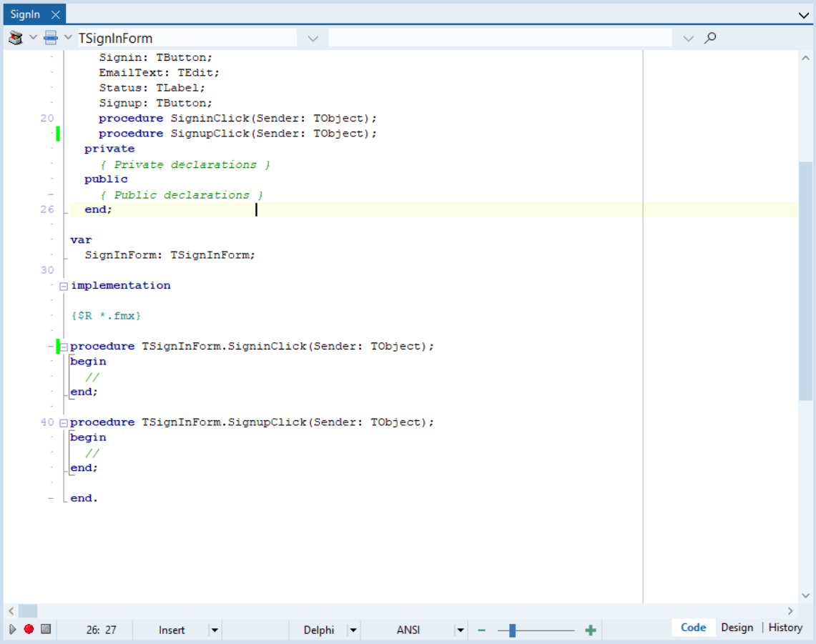This screenshot has height=644, width=816.
Task: Open the Delphi language dropdown
Action: point(353,630)
